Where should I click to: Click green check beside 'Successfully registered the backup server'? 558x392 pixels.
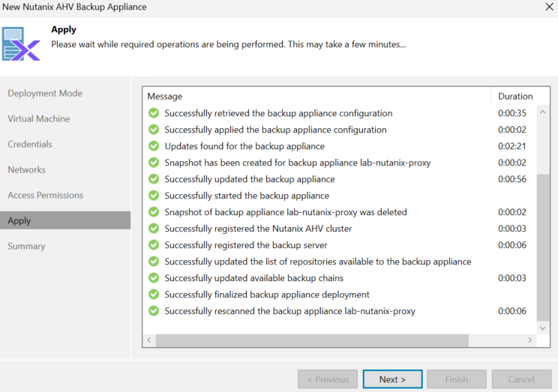154,245
